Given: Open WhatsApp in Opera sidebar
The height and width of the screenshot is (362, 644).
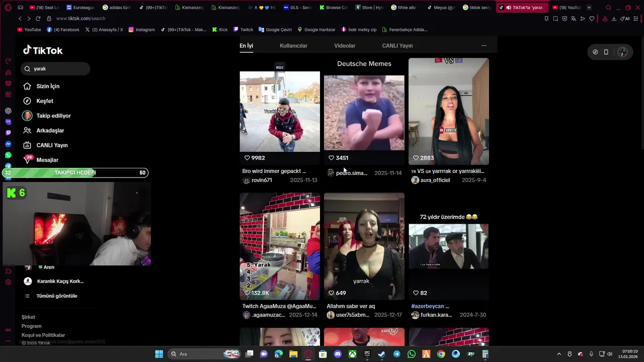Looking at the screenshot, I should (x=8, y=155).
